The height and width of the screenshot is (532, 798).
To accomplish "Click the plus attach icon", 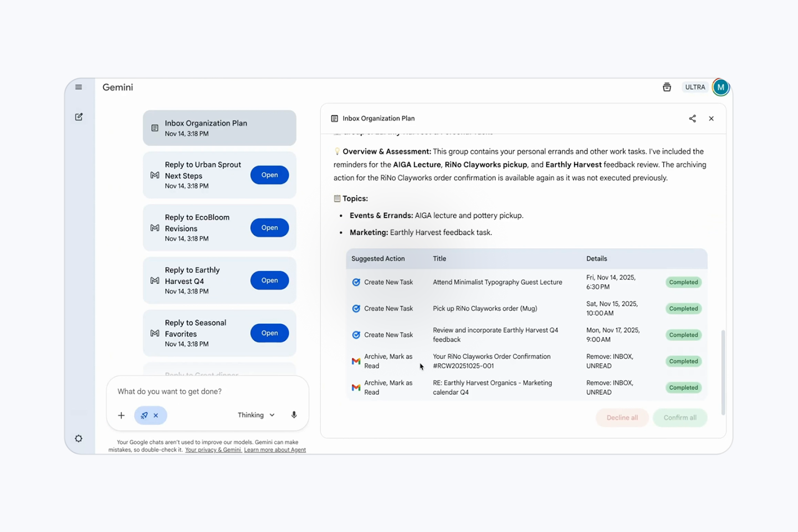I will tap(121, 415).
